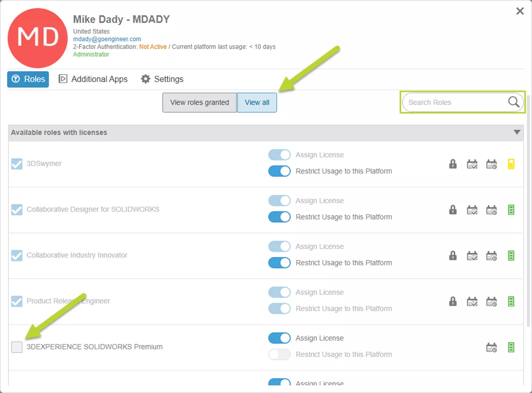
Task: Switch to the Additional Apps tab
Action: click(93, 79)
